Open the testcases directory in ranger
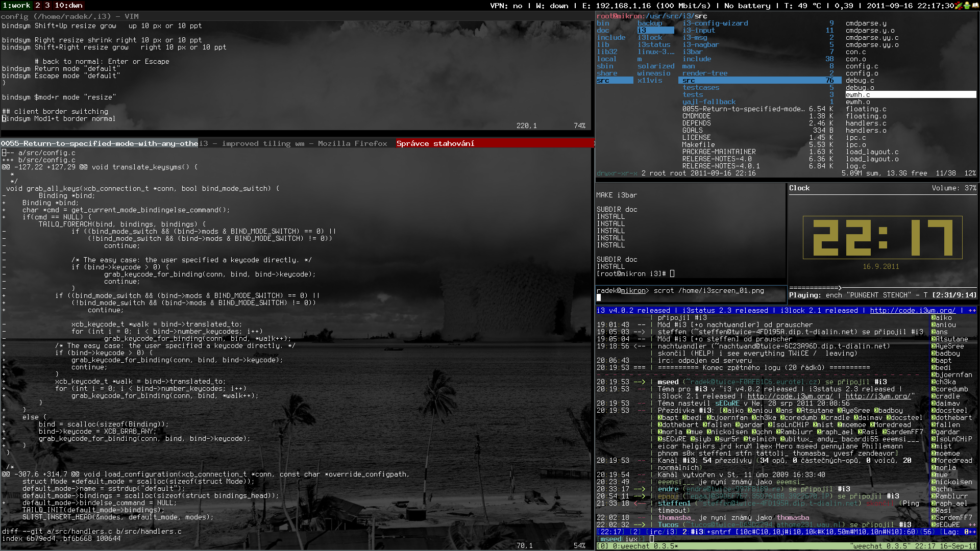Viewport: 980px width, 551px height. click(x=701, y=88)
